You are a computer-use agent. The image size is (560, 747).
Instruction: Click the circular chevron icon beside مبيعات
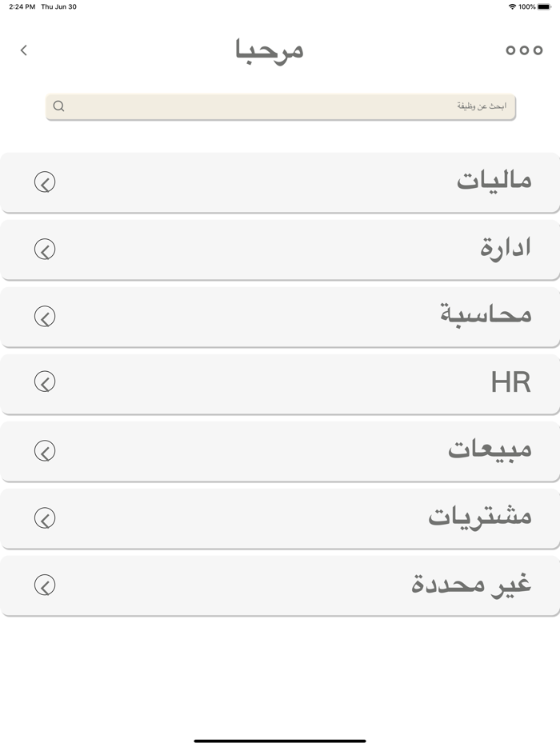click(x=46, y=450)
